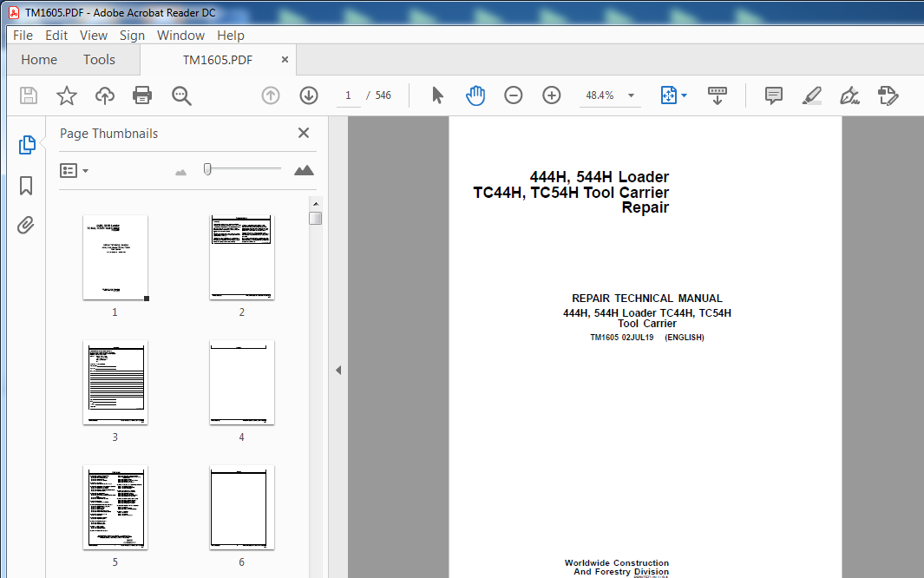The width and height of the screenshot is (924, 578).
Task: Select the TM1605.PDF document tab
Action: 218,60
